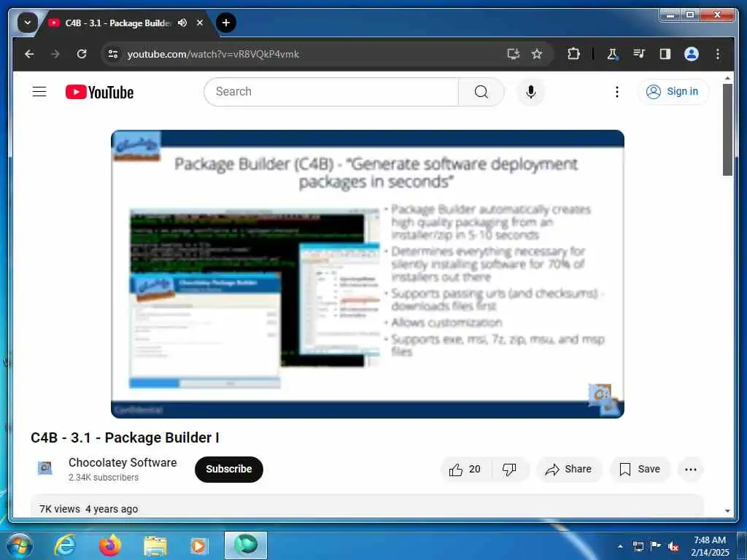Click the magnifier search button
This screenshot has height=560, width=747.
(x=481, y=91)
